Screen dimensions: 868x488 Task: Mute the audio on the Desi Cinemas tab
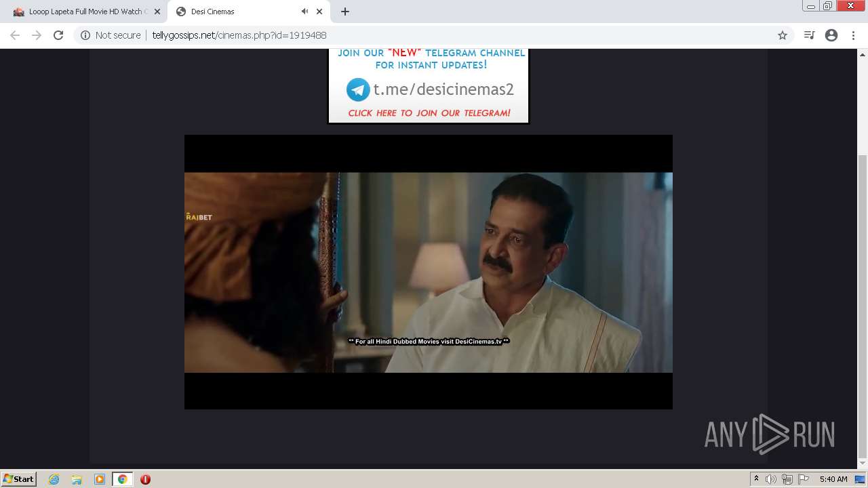coord(304,12)
